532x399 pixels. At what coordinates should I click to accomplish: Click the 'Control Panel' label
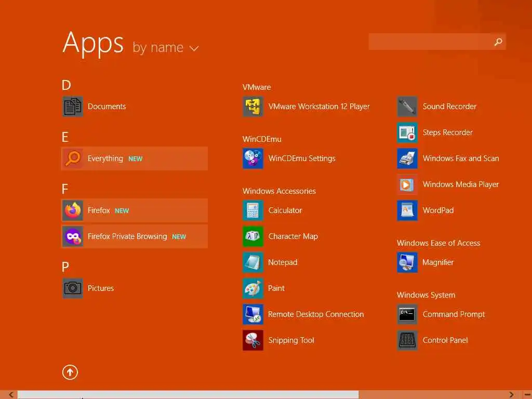coord(445,340)
